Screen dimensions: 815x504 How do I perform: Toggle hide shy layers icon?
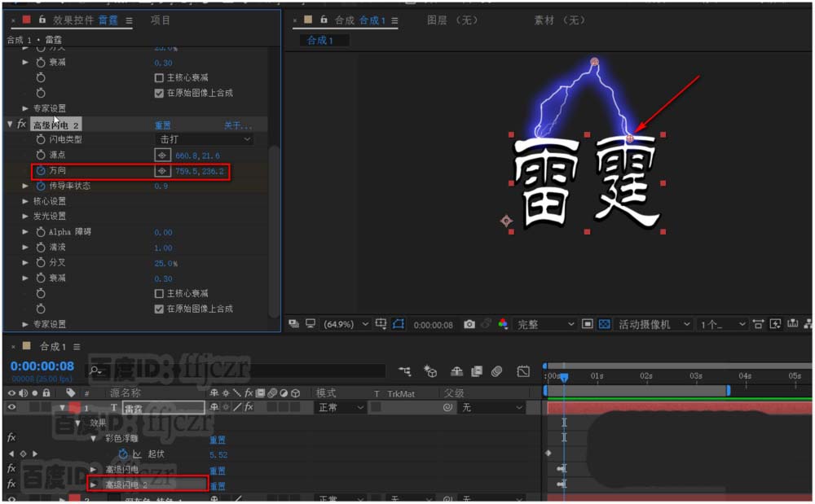[x=456, y=371]
